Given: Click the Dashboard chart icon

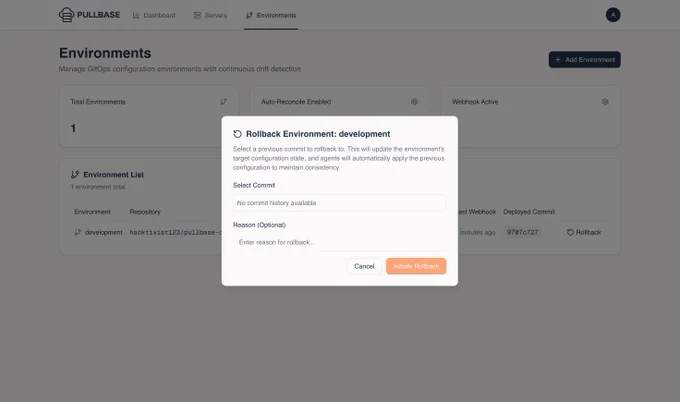Looking at the screenshot, I should pos(136,15).
